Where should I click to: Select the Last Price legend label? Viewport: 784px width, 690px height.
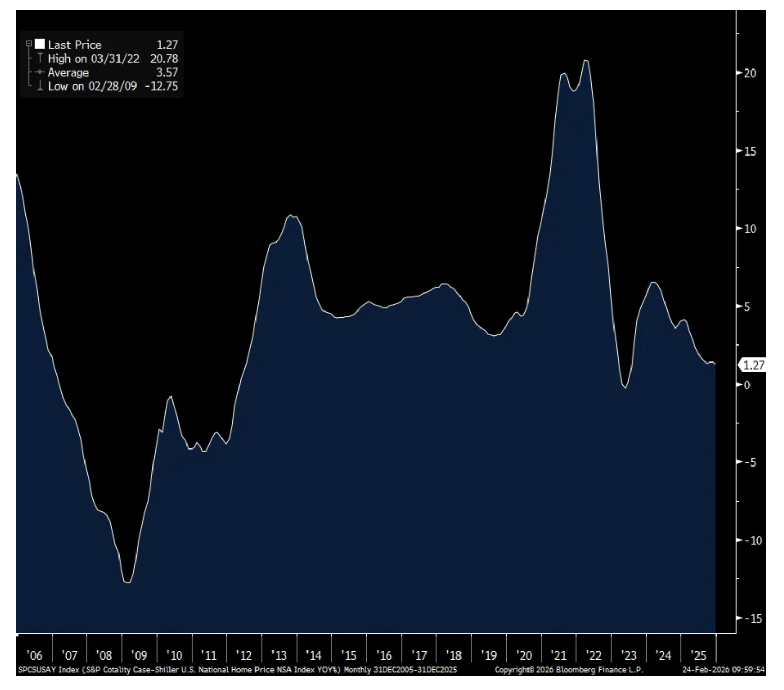click(x=75, y=45)
